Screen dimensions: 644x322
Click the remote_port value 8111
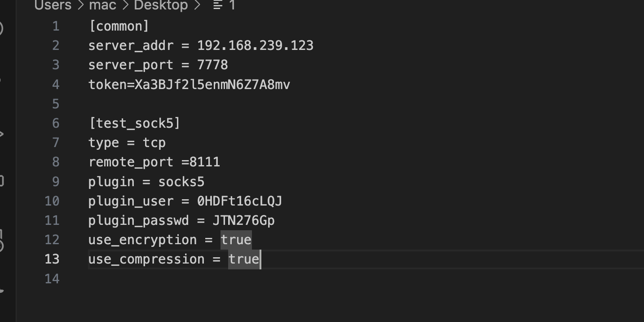(205, 162)
